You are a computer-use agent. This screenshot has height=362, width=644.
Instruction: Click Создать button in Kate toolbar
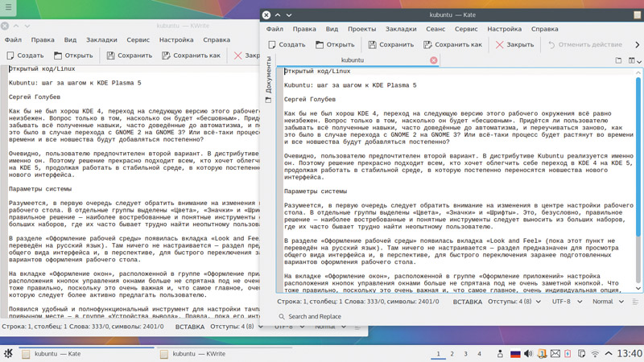[x=287, y=44]
